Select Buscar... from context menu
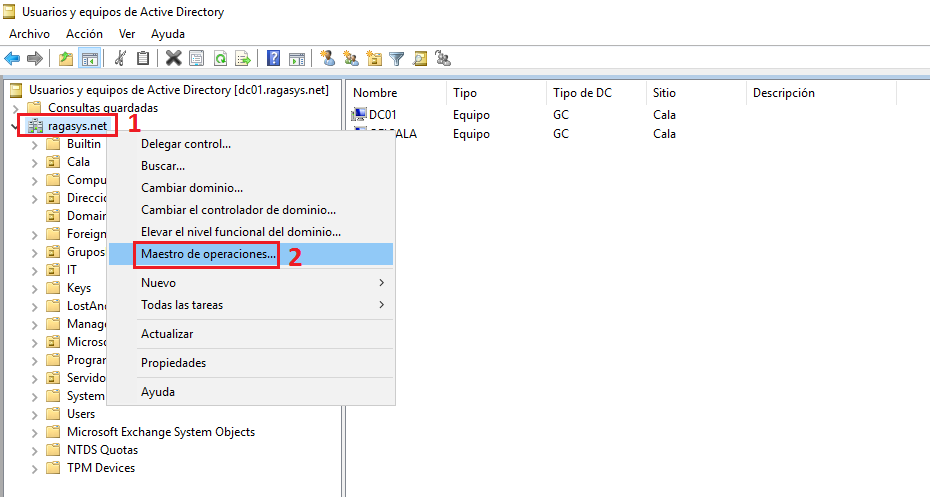 (x=251, y=166)
